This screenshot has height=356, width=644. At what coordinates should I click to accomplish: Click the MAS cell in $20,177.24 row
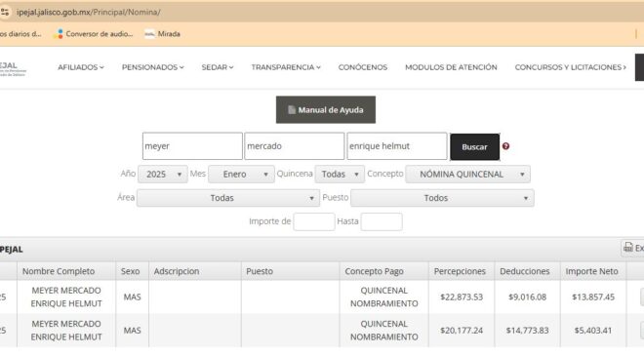click(132, 330)
